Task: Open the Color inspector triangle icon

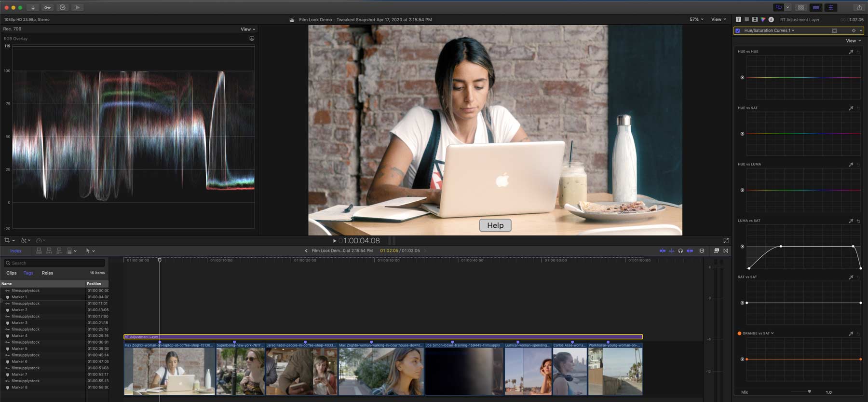Action: [763, 20]
